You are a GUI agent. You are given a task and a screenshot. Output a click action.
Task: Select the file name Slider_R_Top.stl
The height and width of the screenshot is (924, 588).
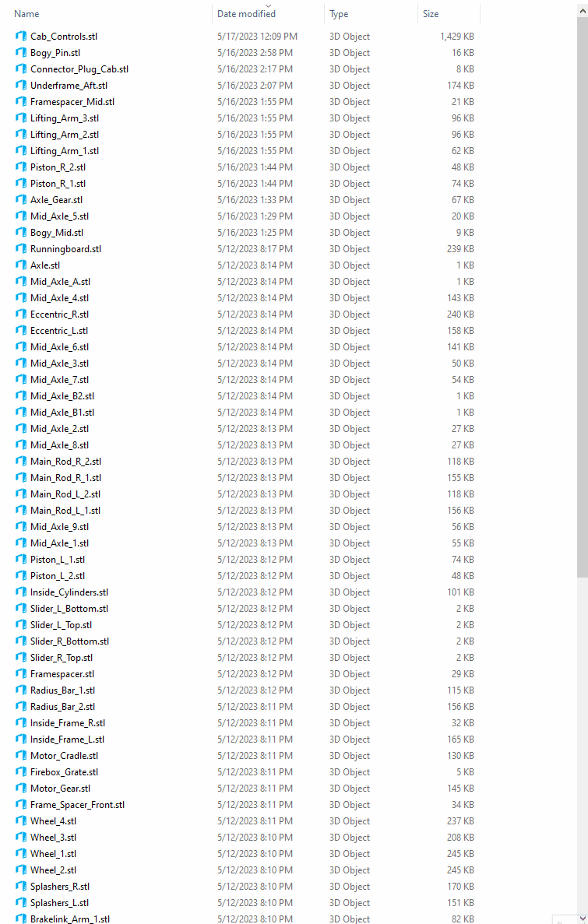pos(62,658)
